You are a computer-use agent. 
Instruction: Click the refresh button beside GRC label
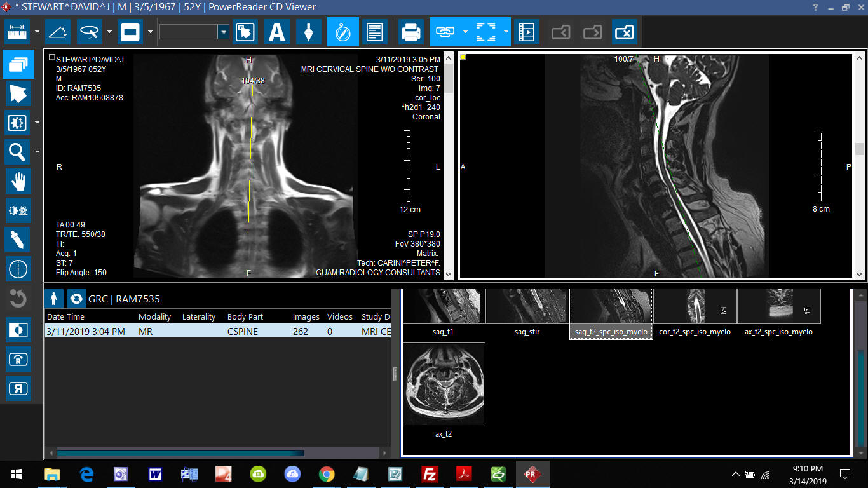[x=76, y=298]
